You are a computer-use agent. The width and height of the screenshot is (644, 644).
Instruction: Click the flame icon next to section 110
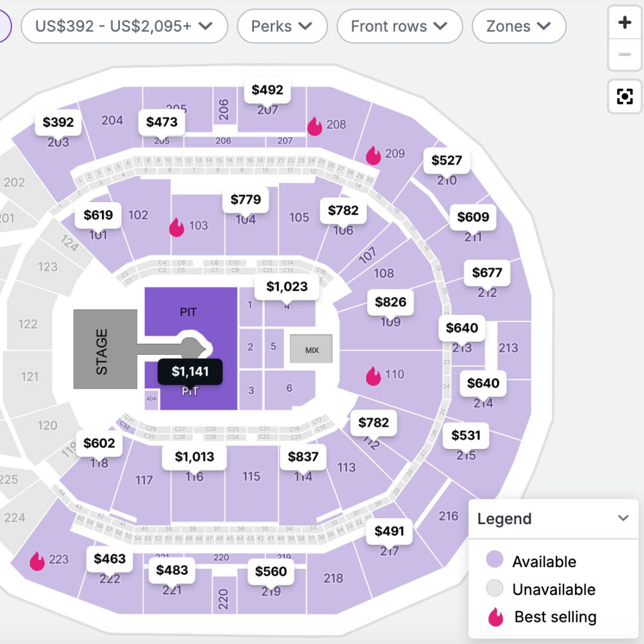tap(373, 376)
